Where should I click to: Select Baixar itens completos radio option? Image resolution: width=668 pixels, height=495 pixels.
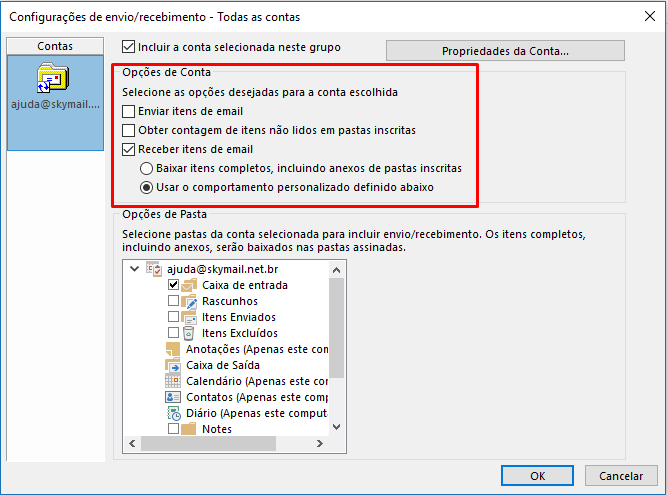click(146, 169)
